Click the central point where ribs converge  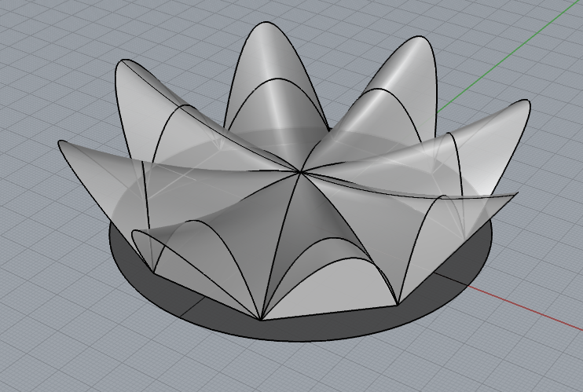coord(300,172)
